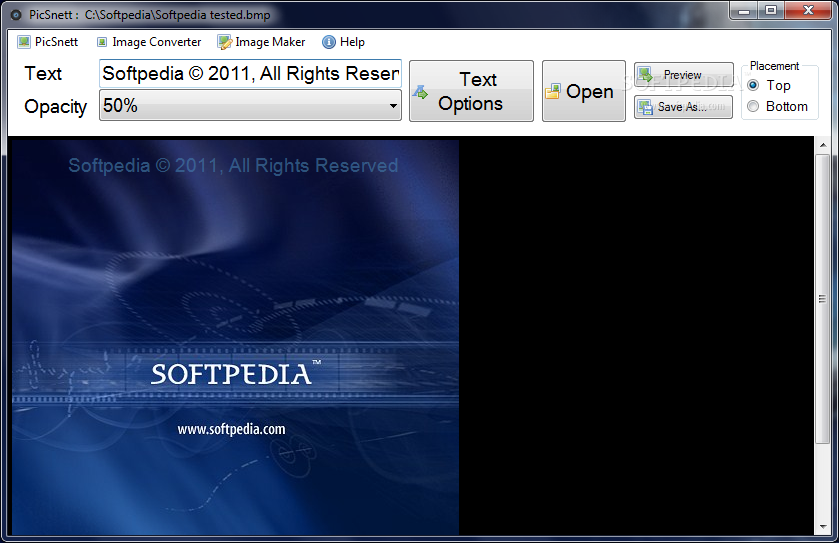Click Save As button

[x=683, y=107]
